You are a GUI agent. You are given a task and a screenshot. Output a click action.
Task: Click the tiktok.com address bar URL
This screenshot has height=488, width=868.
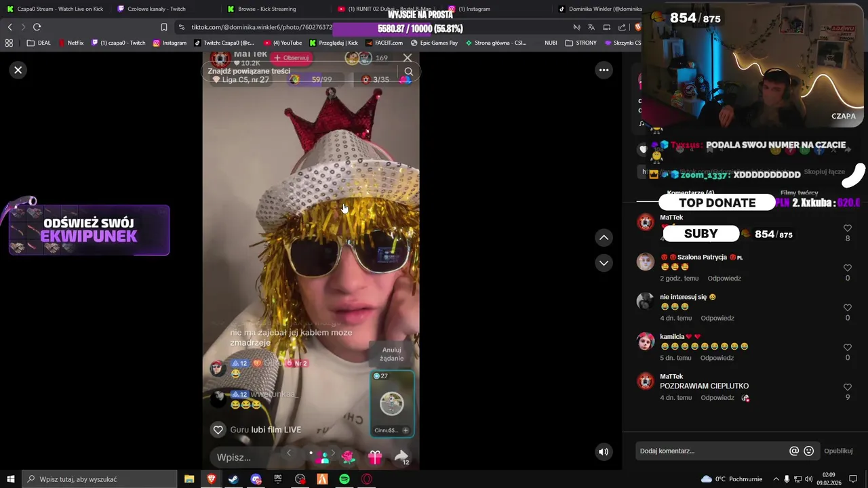tap(261, 27)
